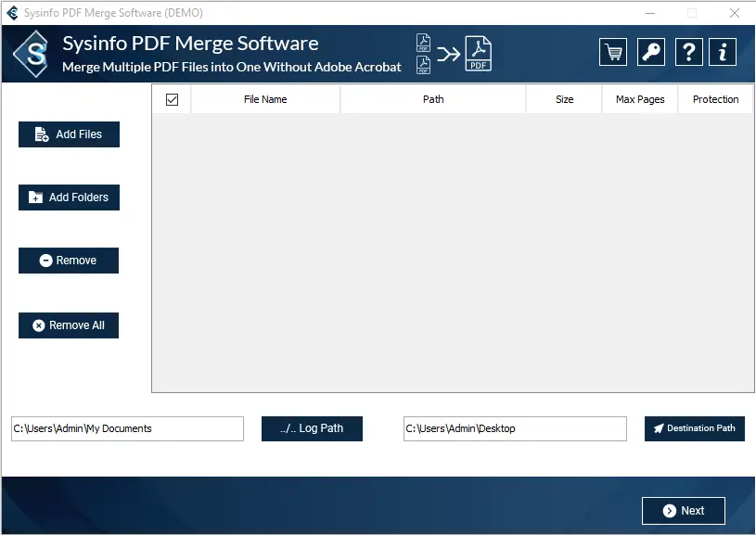This screenshot has height=535, width=756.
Task: Show the about info icon
Action: [x=723, y=52]
